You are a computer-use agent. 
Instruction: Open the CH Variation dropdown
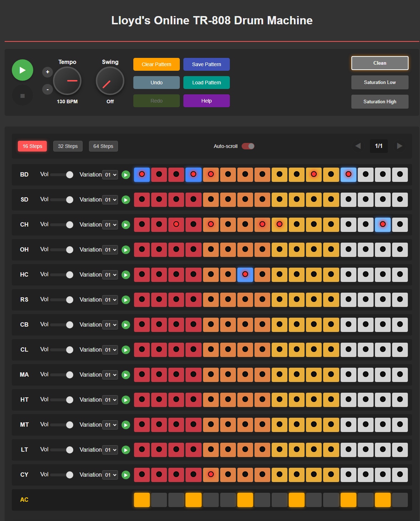pyautogui.click(x=110, y=225)
